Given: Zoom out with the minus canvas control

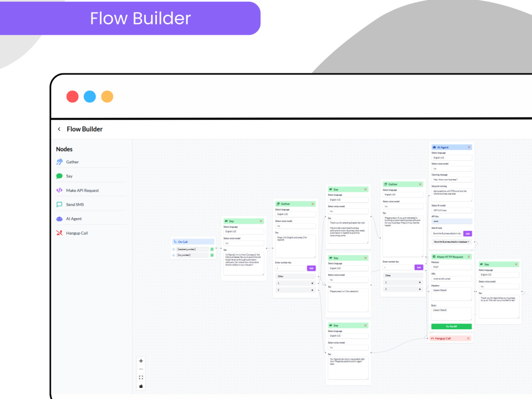Looking at the screenshot, I should point(141,369).
